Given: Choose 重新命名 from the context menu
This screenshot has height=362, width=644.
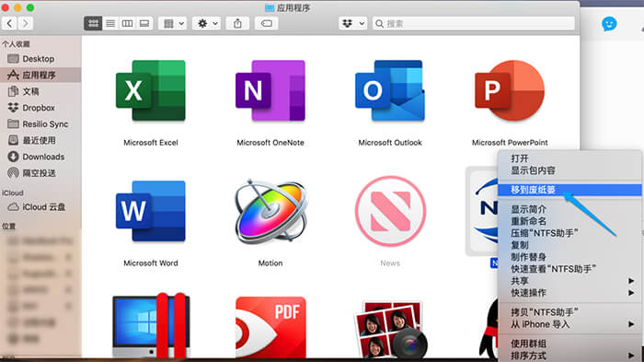Looking at the screenshot, I should click(569, 221).
